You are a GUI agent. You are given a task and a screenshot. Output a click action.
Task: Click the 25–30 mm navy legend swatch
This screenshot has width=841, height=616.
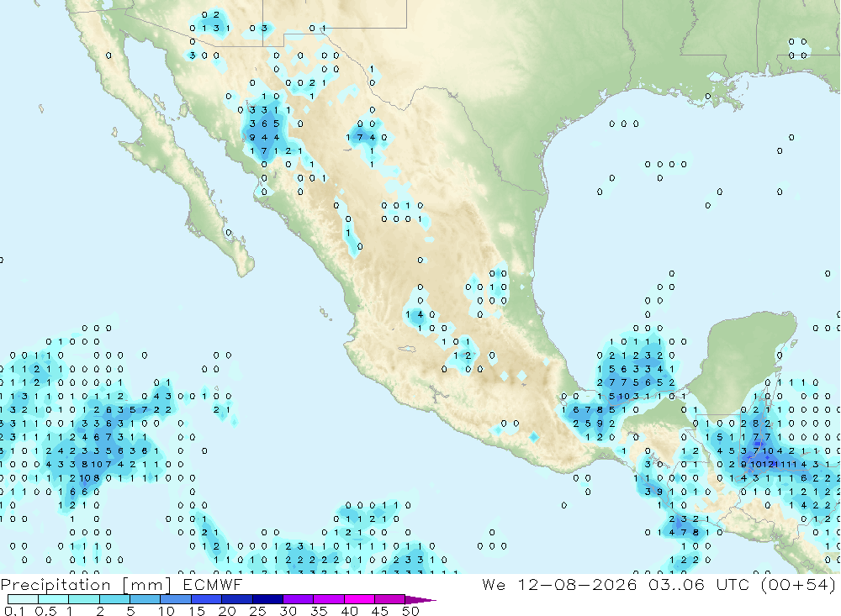pos(267,599)
